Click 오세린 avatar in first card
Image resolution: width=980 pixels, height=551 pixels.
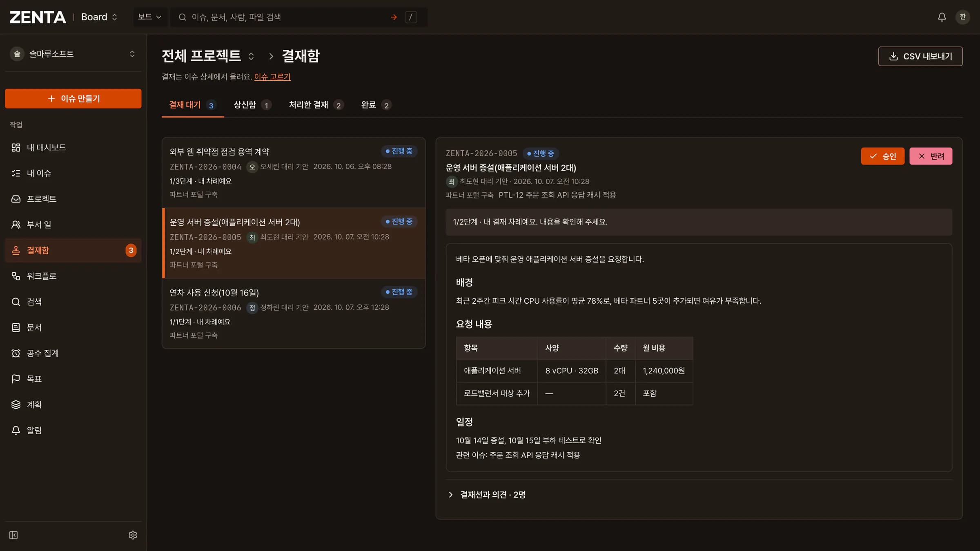click(252, 167)
